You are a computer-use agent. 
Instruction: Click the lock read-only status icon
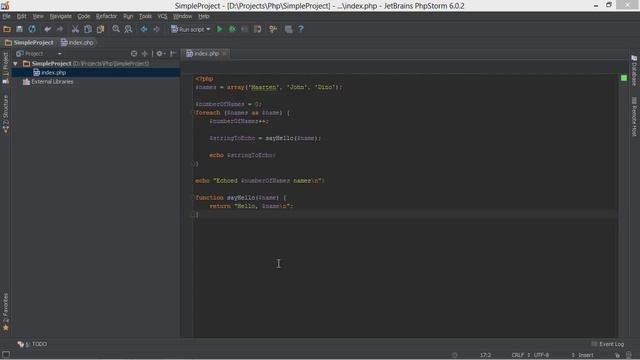[x=617, y=355]
